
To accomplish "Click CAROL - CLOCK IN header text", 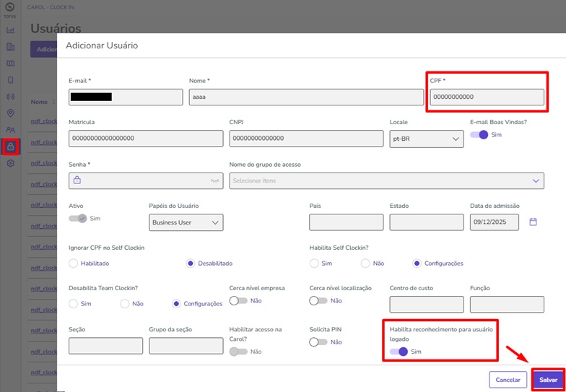I will click(x=51, y=7).
